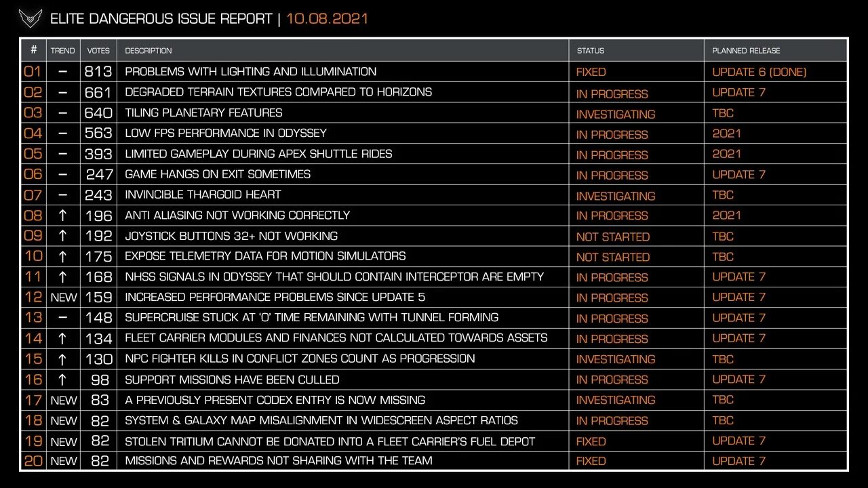Click the up-arrow trend icon in row 10

[63, 256]
